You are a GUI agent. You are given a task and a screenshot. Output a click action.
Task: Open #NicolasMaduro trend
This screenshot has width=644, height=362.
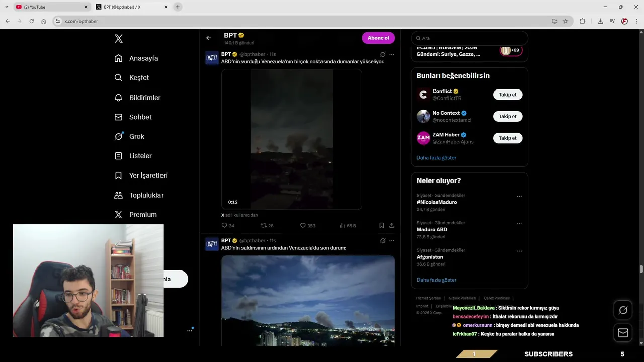(437, 202)
